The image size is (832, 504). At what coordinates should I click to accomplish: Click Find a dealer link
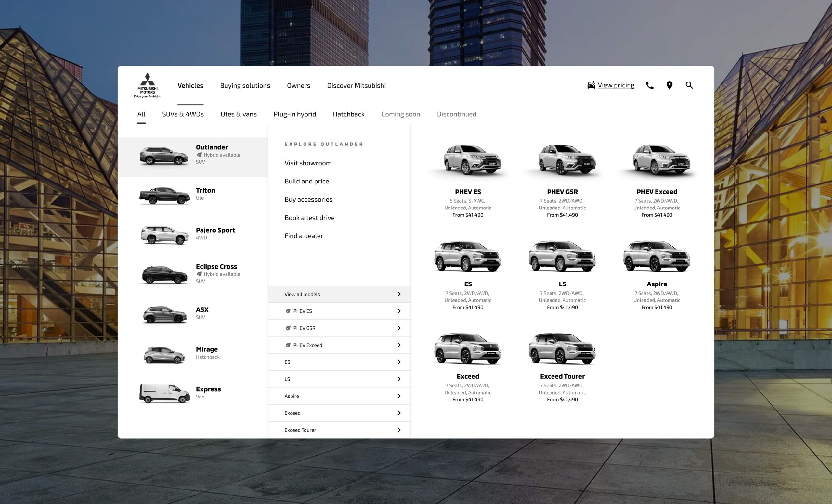point(304,236)
